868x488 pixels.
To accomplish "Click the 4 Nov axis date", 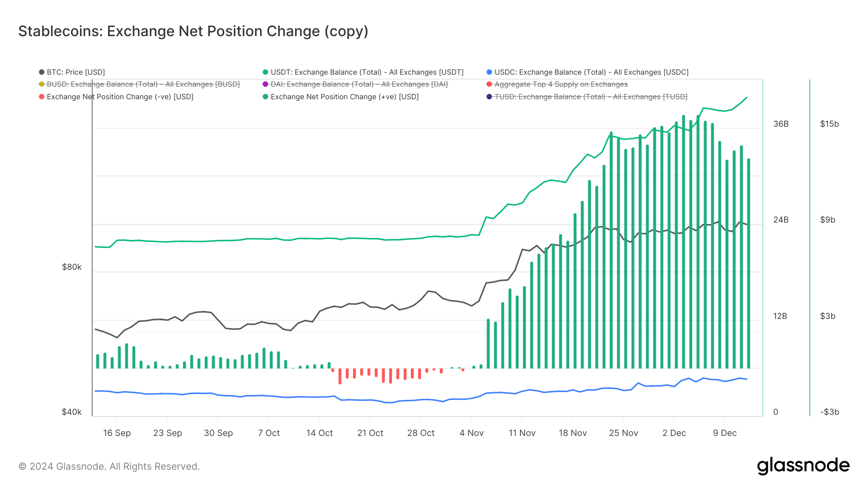I will click(471, 433).
